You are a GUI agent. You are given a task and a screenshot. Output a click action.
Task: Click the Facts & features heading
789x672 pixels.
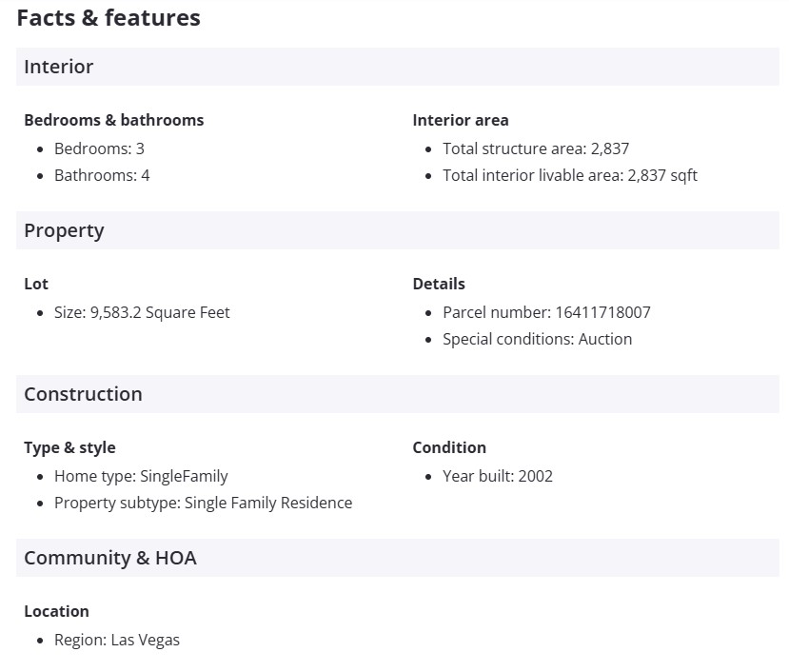click(108, 18)
